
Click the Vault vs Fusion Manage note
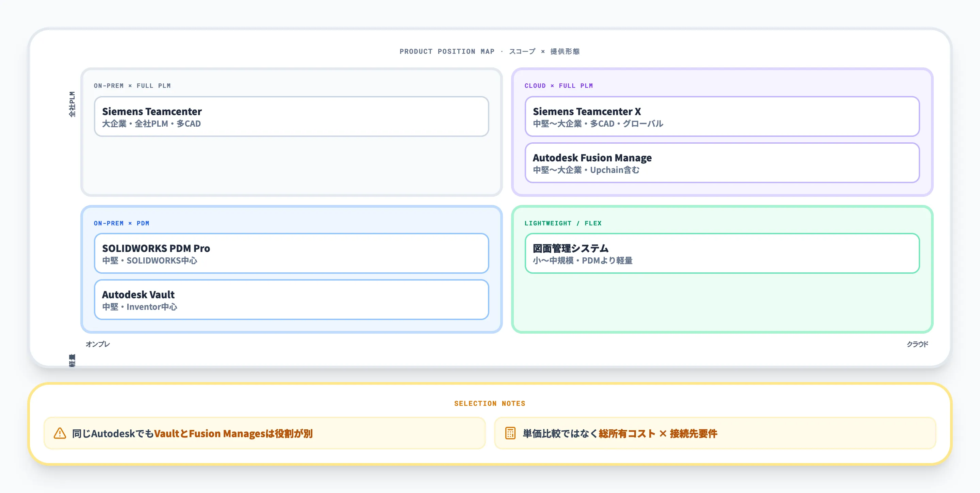[x=192, y=434]
